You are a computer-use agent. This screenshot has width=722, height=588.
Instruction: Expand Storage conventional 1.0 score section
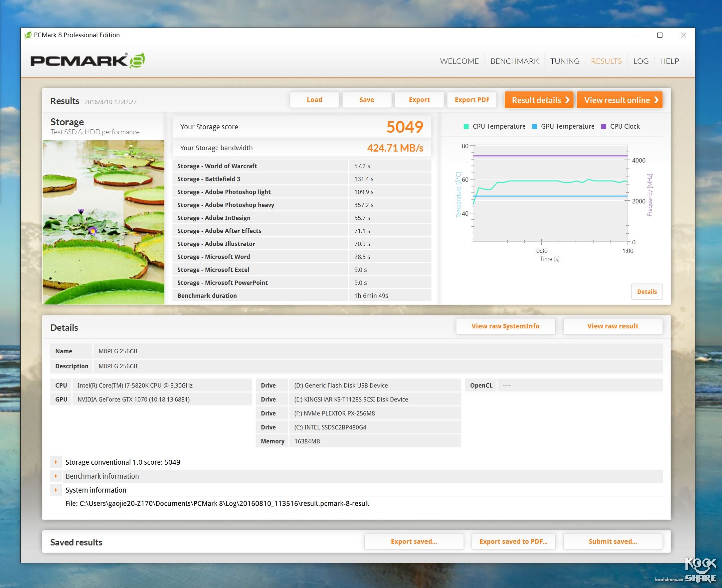56,462
